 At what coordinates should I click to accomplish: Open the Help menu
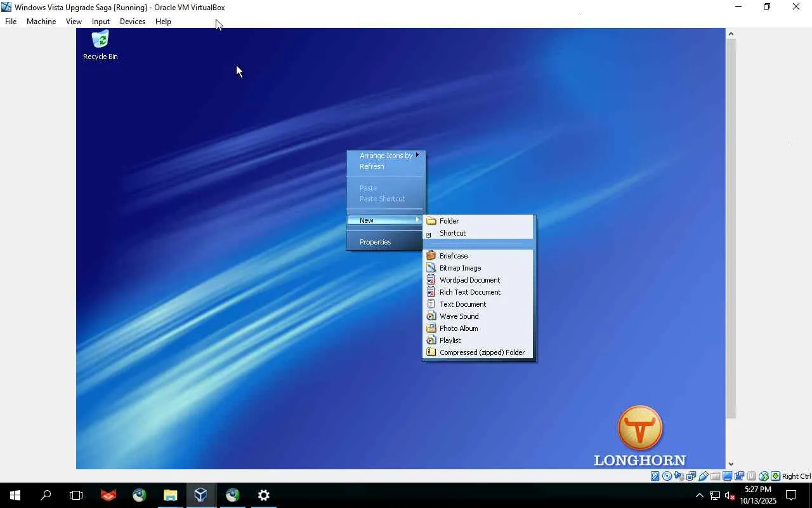click(x=163, y=22)
